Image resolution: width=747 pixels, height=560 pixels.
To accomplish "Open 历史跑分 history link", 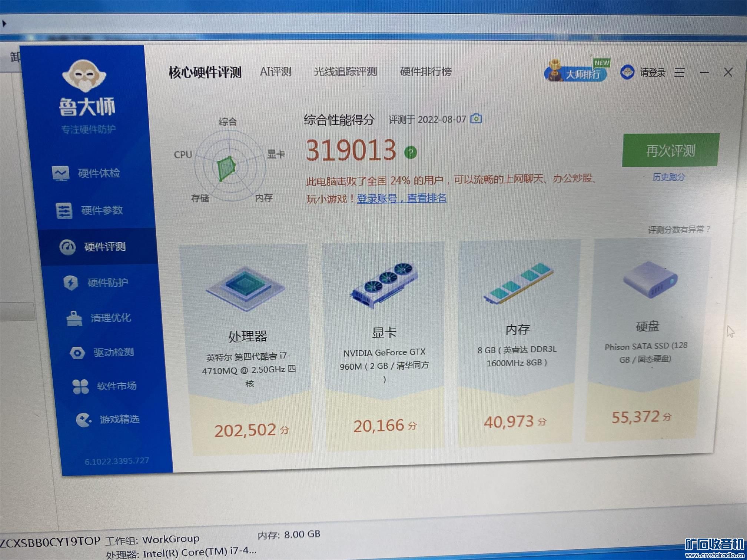I will [668, 177].
